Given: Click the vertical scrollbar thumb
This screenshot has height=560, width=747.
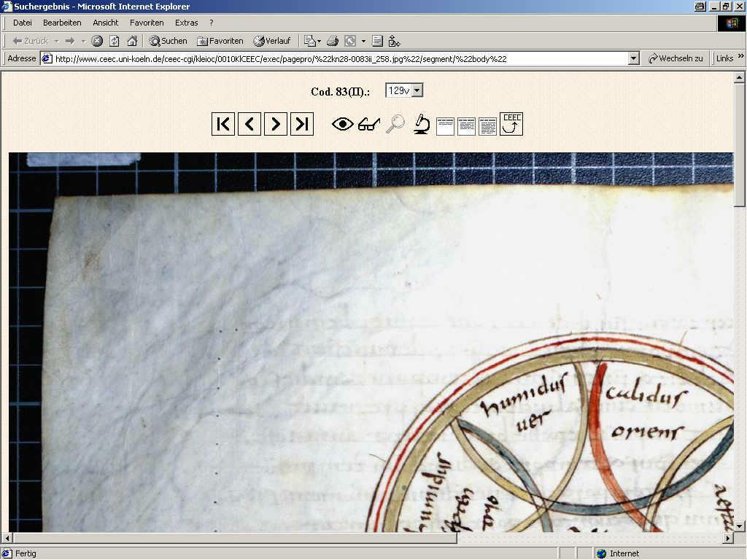Looking at the screenshot, I should click(739, 145).
